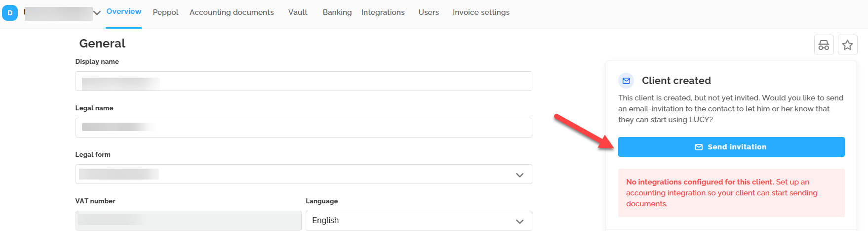This screenshot has width=868, height=231.
Task: Open the Legal form dropdown
Action: tap(303, 174)
